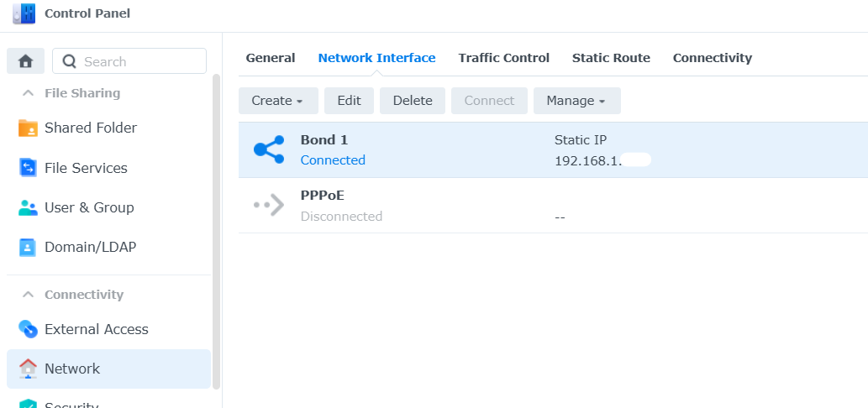Open the Domain/LDAP icon

point(28,247)
